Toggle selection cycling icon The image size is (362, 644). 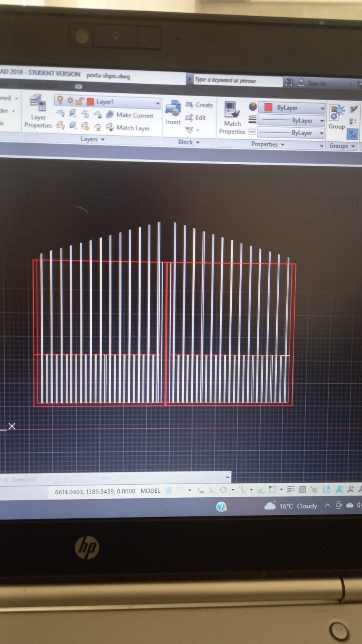point(314,489)
